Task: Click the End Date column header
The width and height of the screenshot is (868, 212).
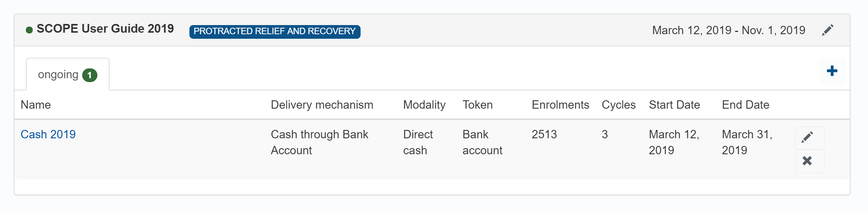Action: (746, 105)
